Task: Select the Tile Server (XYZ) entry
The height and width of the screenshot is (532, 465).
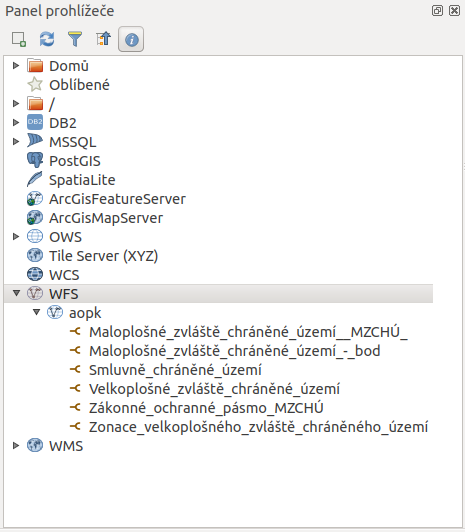Action: pyautogui.click(x=103, y=256)
